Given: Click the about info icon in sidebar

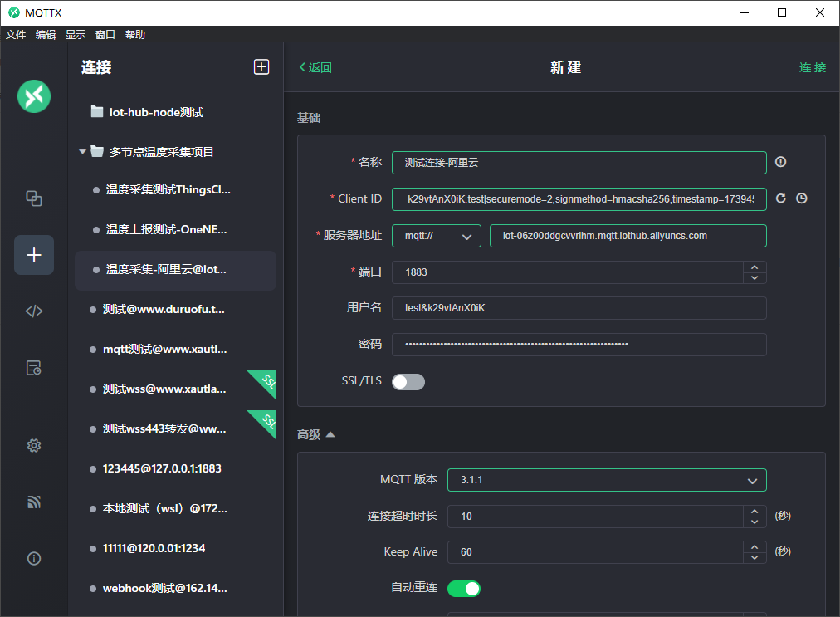Looking at the screenshot, I should [x=34, y=559].
